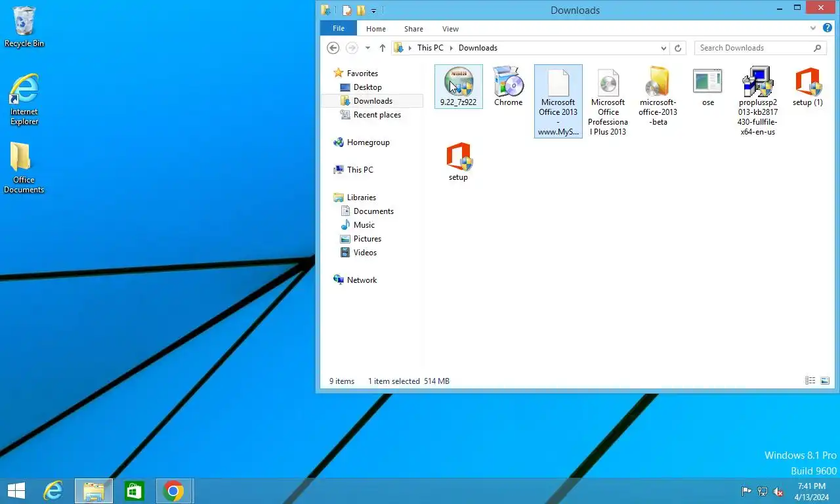Open Documents library in the navigation pane
The height and width of the screenshot is (504, 840).
(373, 211)
